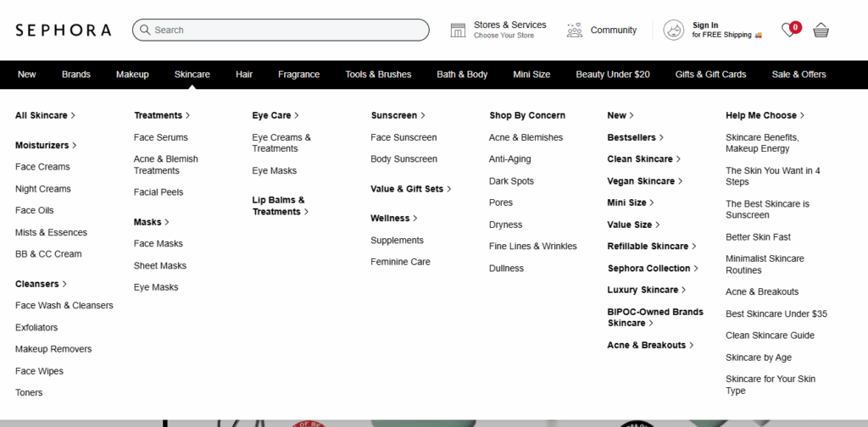Select Face Oils link

click(x=34, y=211)
